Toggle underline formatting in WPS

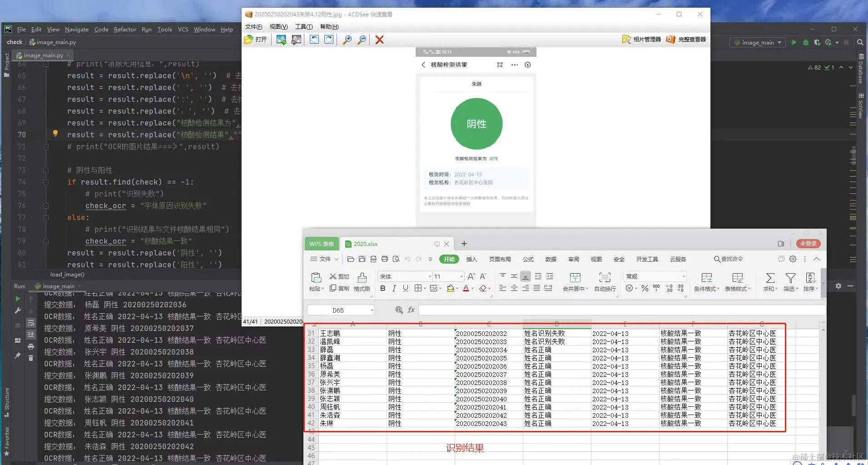(x=406, y=288)
